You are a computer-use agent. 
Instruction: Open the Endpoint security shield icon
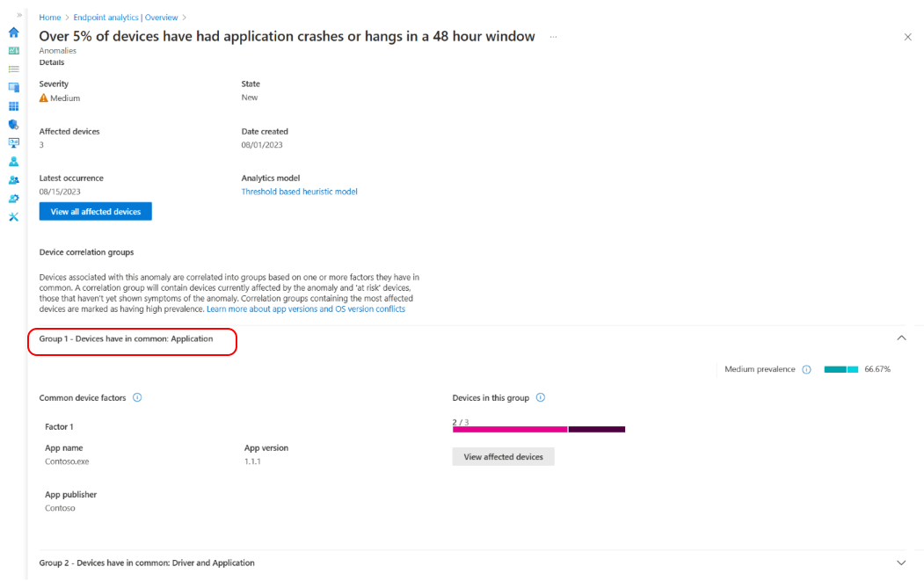pos(13,124)
